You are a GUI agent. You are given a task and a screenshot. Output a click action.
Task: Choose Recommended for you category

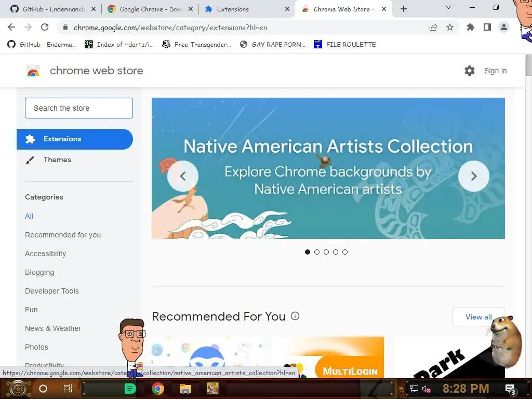63,235
